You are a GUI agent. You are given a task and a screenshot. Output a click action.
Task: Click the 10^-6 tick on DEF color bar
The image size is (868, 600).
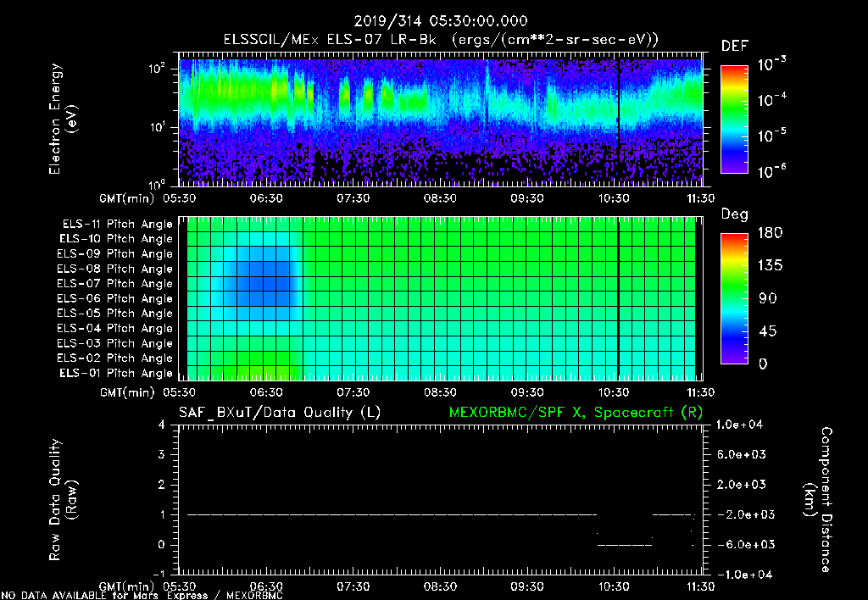click(x=771, y=171)
